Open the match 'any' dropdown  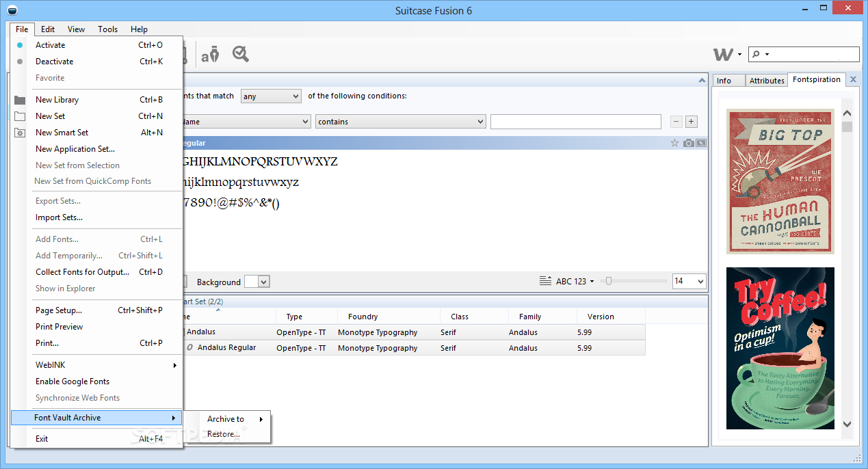tap(271, 96)
